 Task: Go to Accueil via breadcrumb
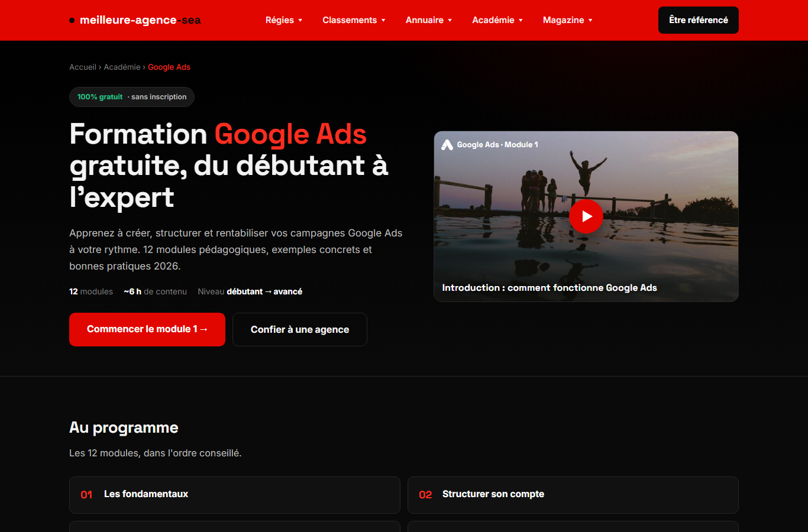pyautogui.click(x=83, y=67)
